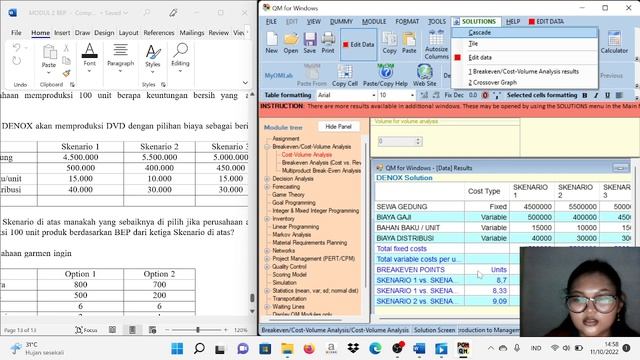Open the References tab in Word

tap(159, 33)
